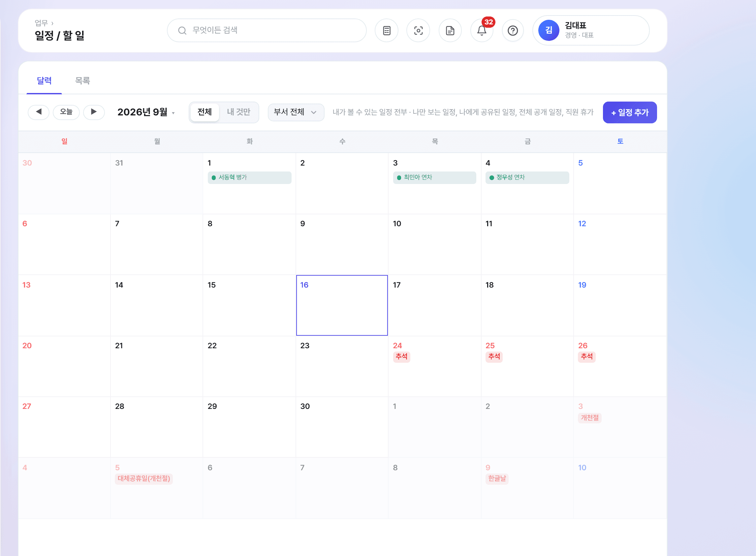Click the 오늘 button
This screenshot has width=756, height=556.
(x=66, y=112)
